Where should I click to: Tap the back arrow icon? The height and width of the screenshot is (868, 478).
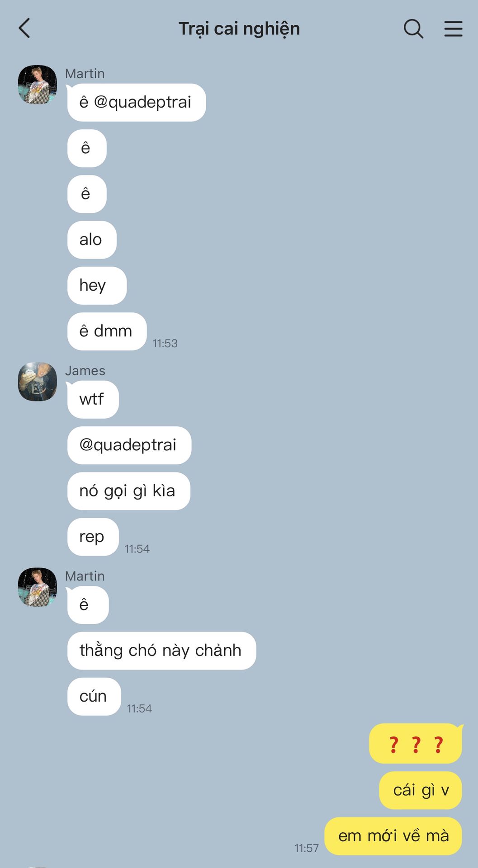[24, 28]
